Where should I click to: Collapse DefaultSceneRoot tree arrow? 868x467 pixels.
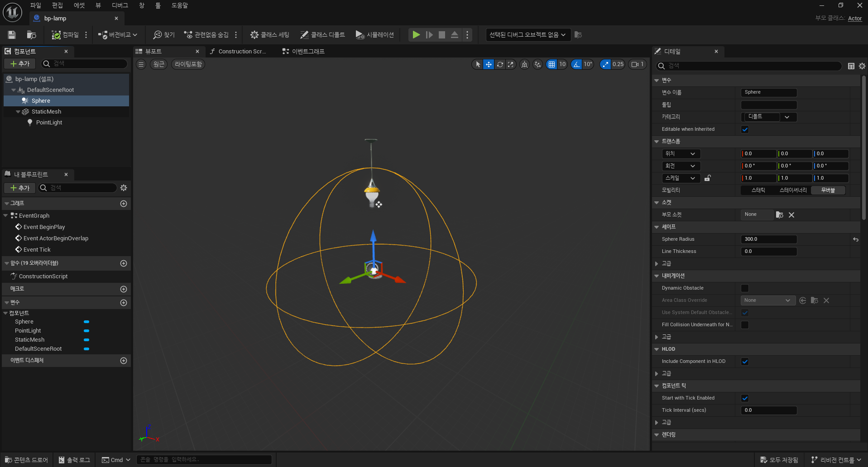[14, 90]
